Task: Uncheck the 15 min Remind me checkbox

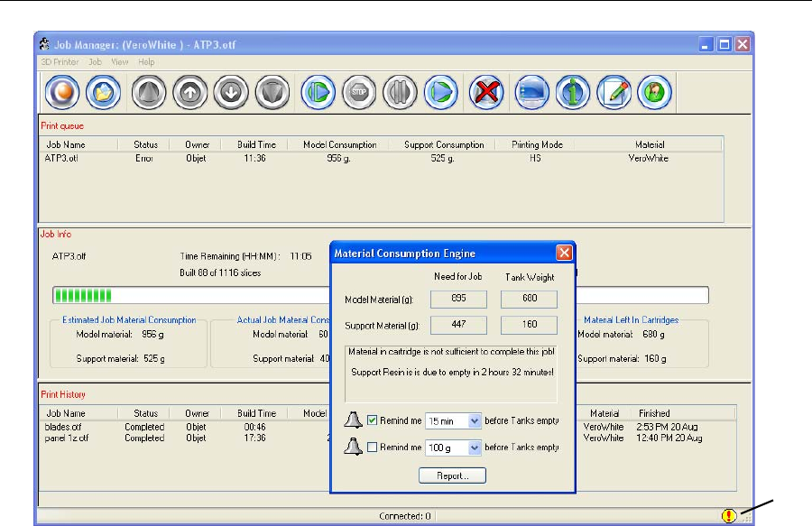Action: 373,421
